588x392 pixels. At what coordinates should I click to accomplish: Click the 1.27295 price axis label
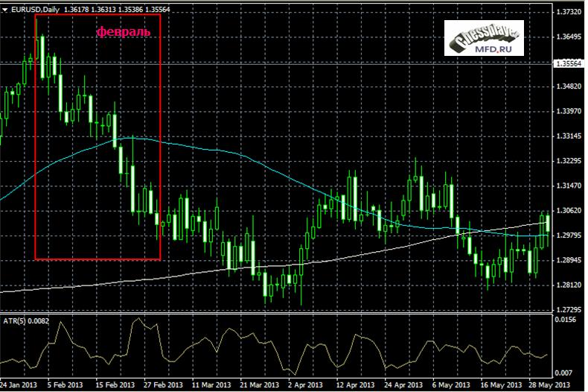coord(569,309)
